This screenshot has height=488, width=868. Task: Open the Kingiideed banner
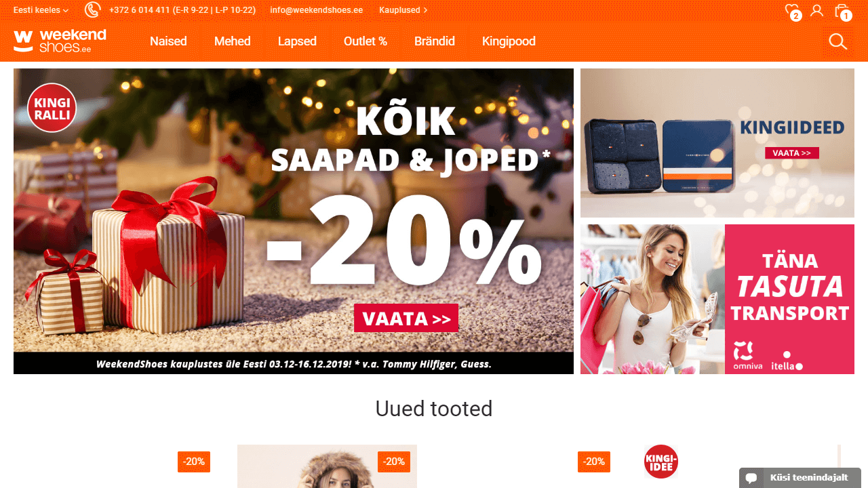[717, 143]
